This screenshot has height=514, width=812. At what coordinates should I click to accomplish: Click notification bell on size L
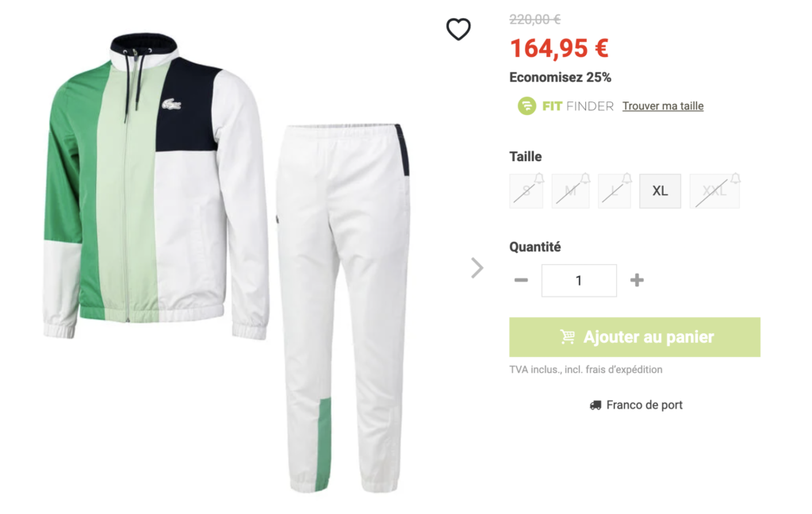pyautogui.click(x=626, y=178)
